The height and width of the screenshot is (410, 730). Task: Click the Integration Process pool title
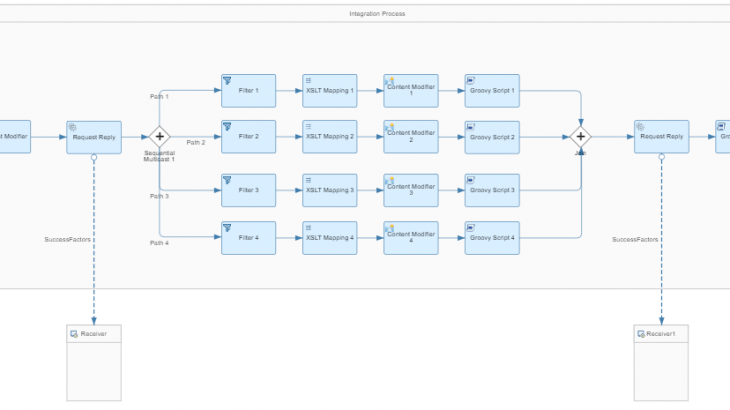coord(377,14)
